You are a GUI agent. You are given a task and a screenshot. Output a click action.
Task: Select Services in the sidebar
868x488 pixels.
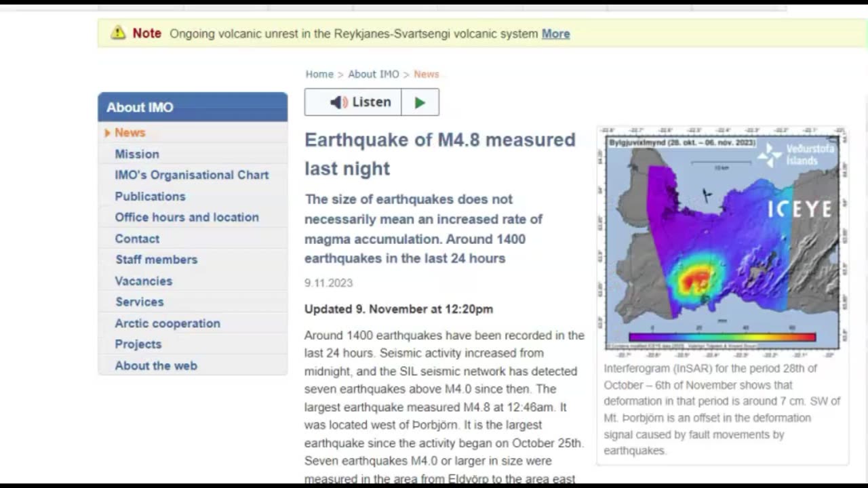(x=139, y=302)
